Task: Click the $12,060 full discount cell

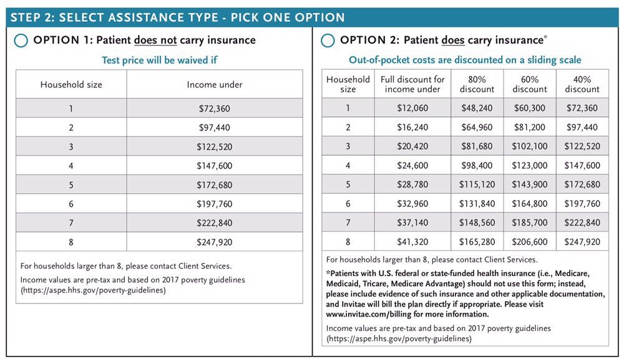Action: pos(412,108)
